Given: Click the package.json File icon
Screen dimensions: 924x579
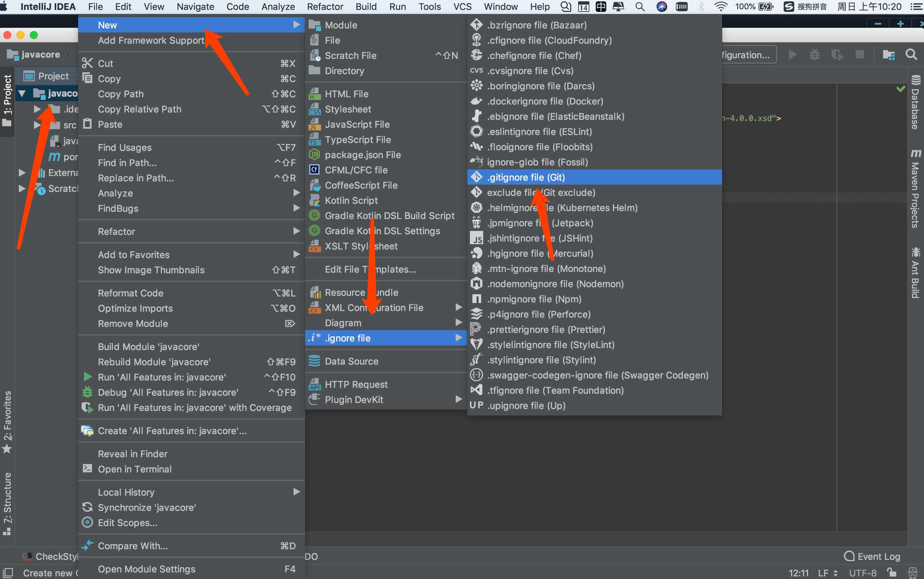Looking at the screenshot, I should coord(314,155).
